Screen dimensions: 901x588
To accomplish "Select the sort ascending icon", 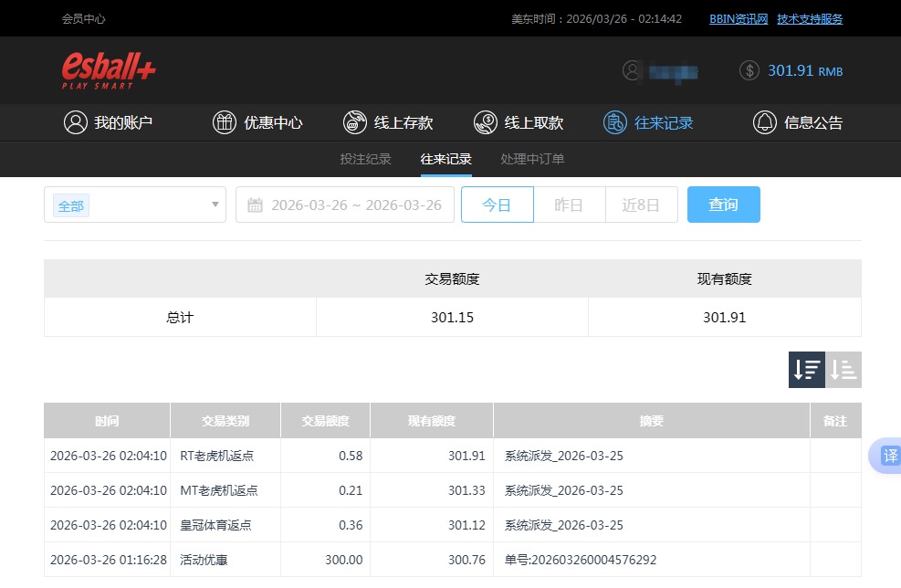I will click(843, 370).
